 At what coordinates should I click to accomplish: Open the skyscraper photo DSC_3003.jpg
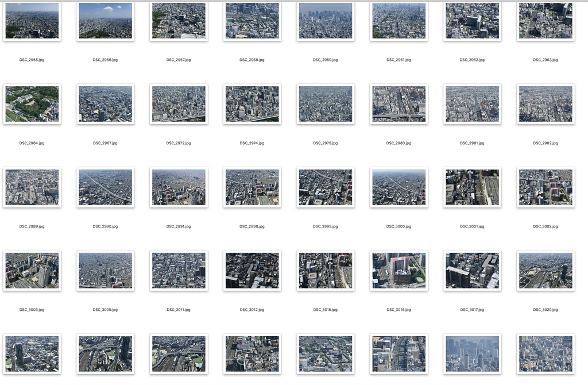pos(32,270)
